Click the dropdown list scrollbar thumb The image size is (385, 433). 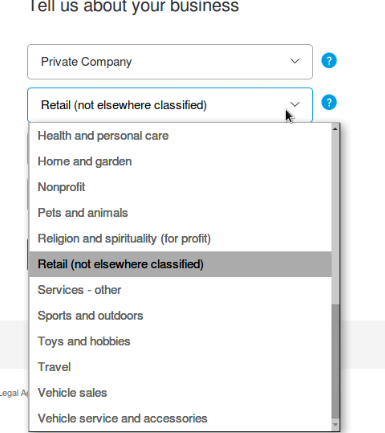pos(335,361)
